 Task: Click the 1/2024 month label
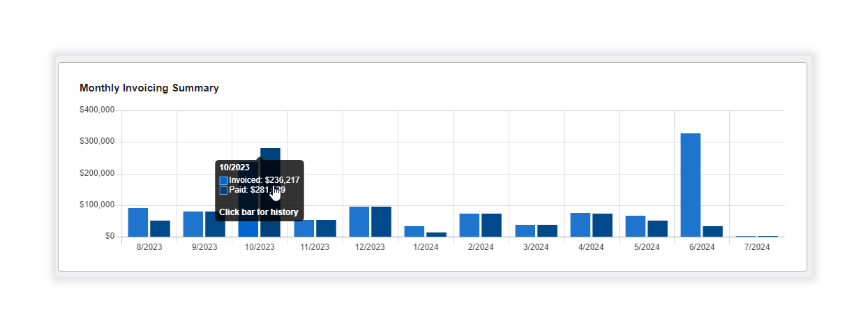(x=426, y=247)
